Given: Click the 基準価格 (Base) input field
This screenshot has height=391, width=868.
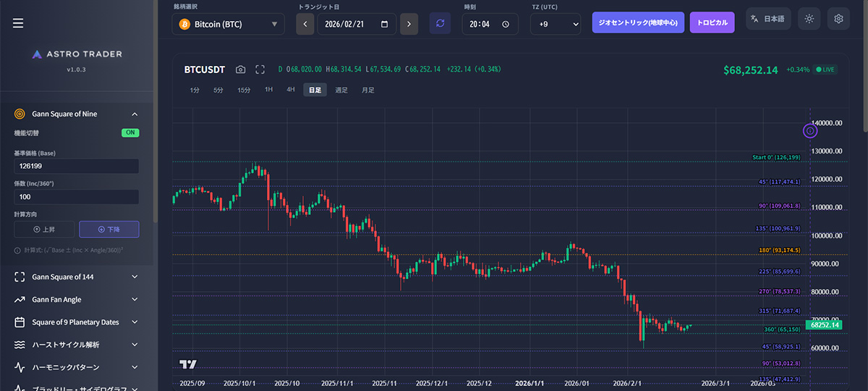Looking at the screenshot, I should [x=76, y=166].
